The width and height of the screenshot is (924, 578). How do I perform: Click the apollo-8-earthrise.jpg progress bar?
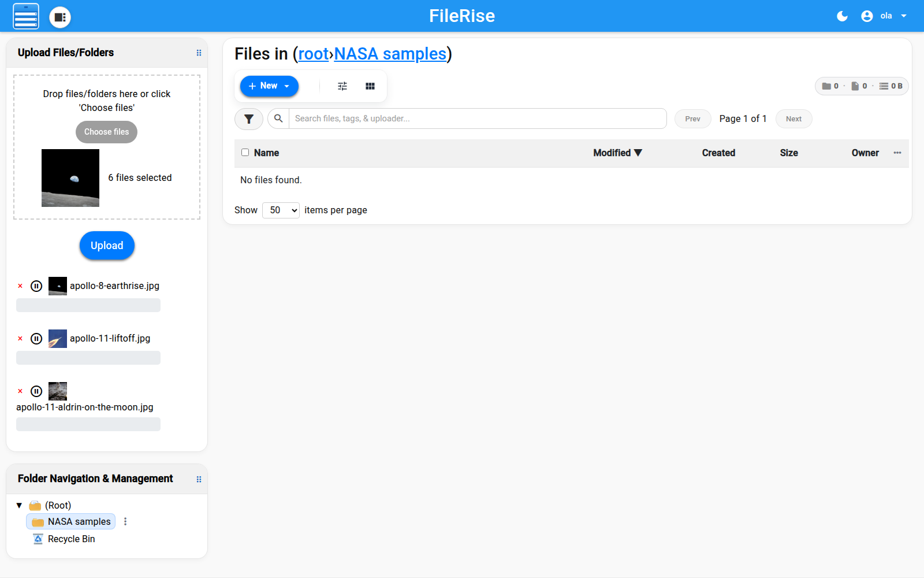[88, 305]
